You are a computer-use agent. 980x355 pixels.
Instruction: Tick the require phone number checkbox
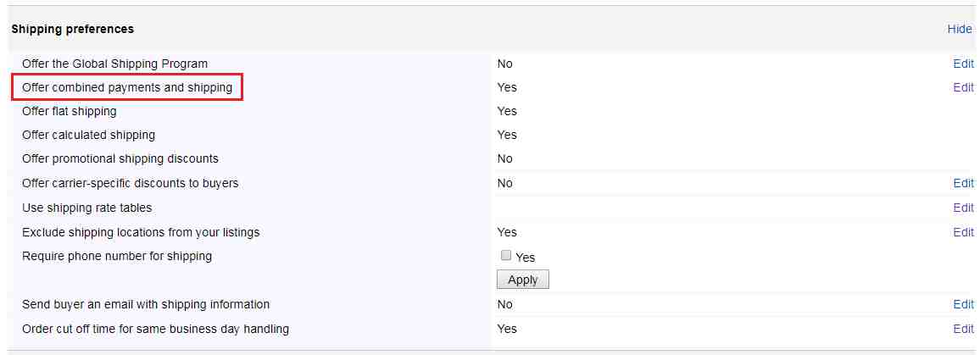[506, 256]
